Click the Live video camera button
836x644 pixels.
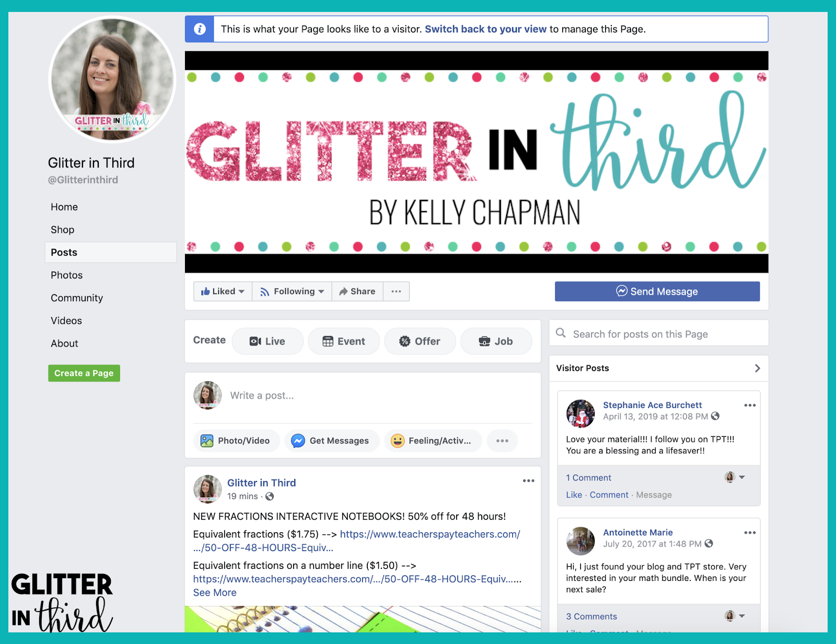(x=268, y=341)
